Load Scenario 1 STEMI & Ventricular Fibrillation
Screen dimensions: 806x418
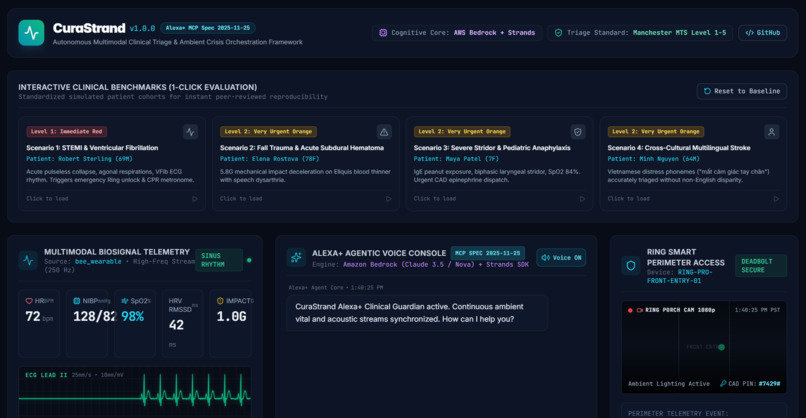112,163
